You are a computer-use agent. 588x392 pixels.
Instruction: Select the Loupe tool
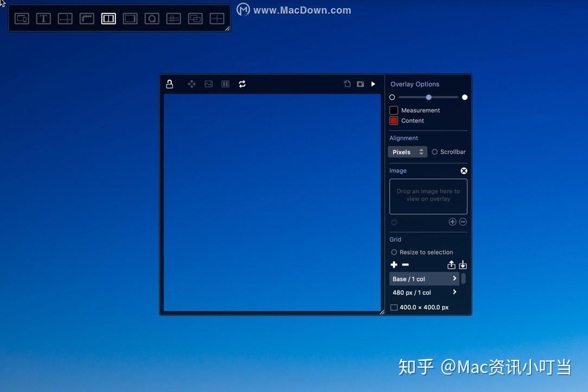[x=152, y=18]
